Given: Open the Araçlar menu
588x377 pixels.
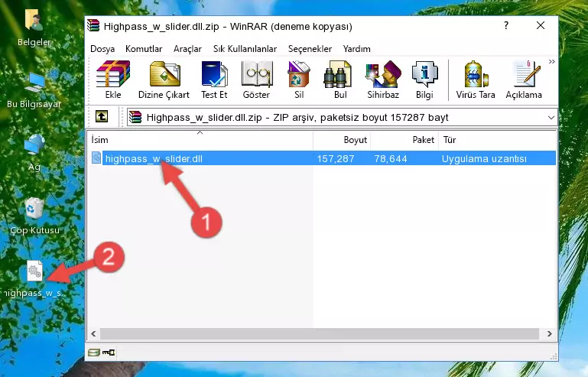Looking at the screenshot, I should [187, 49].
